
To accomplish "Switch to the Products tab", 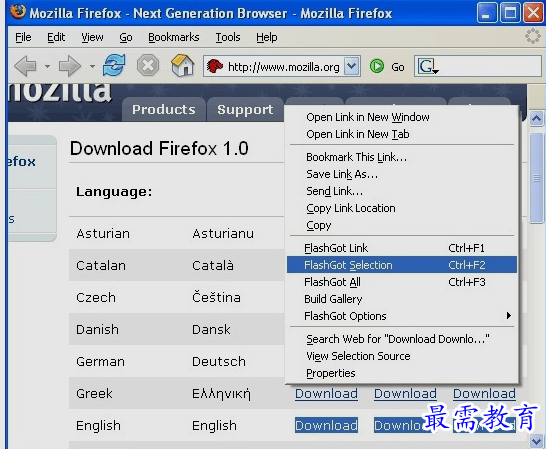I will [164, 109].
